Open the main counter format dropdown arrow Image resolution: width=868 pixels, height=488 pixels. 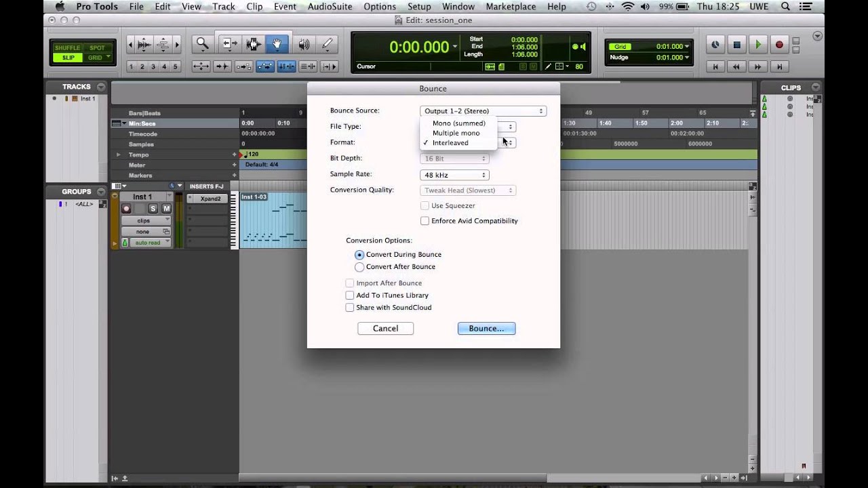[454, 47]
